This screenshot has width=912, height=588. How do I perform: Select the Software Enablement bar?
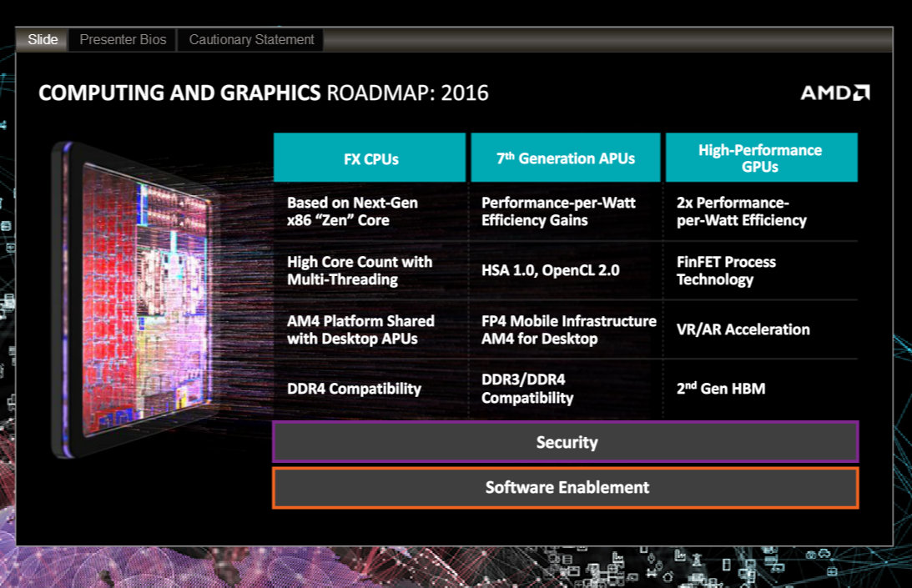click(566, 487)
